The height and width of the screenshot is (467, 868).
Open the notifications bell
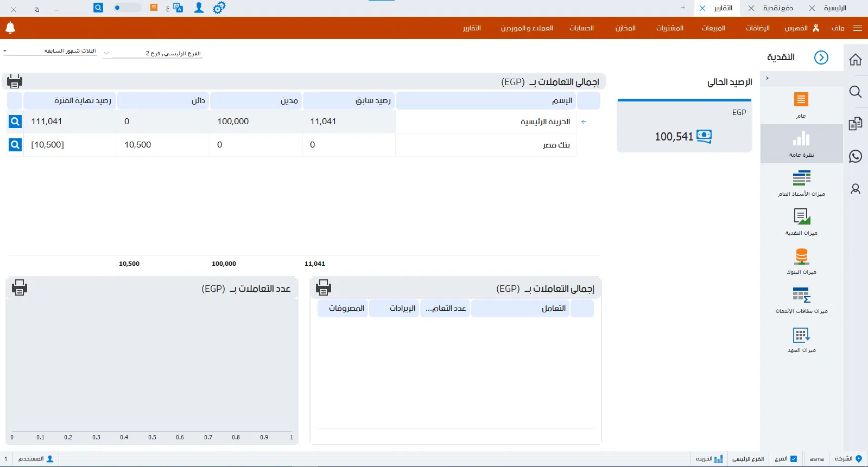coord(10,28)
